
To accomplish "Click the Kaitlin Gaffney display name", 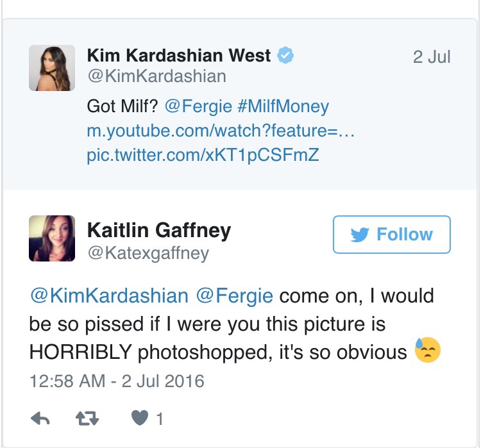I will pos(159,229).
